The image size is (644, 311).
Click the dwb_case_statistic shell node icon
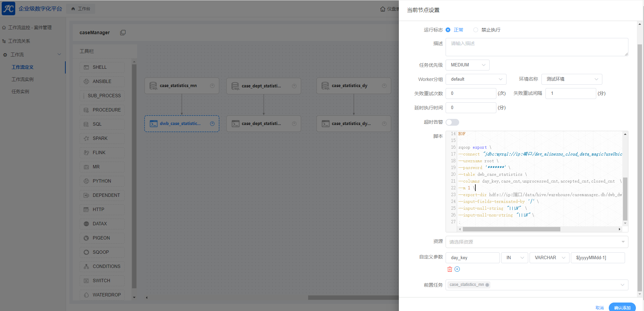point(154,124)
